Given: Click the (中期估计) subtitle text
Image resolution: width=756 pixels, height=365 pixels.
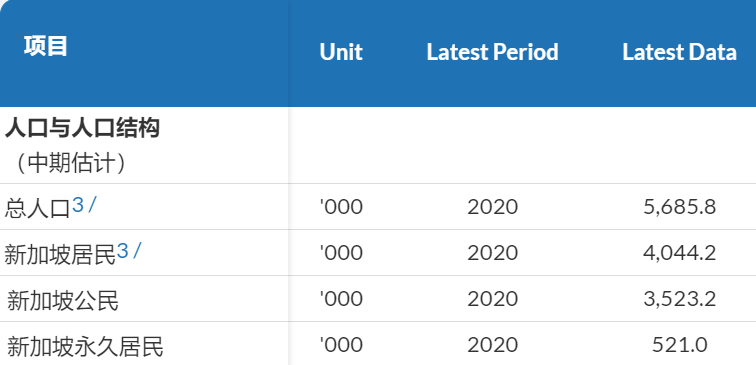Looking at the screenshot, I should pos(71,163).
